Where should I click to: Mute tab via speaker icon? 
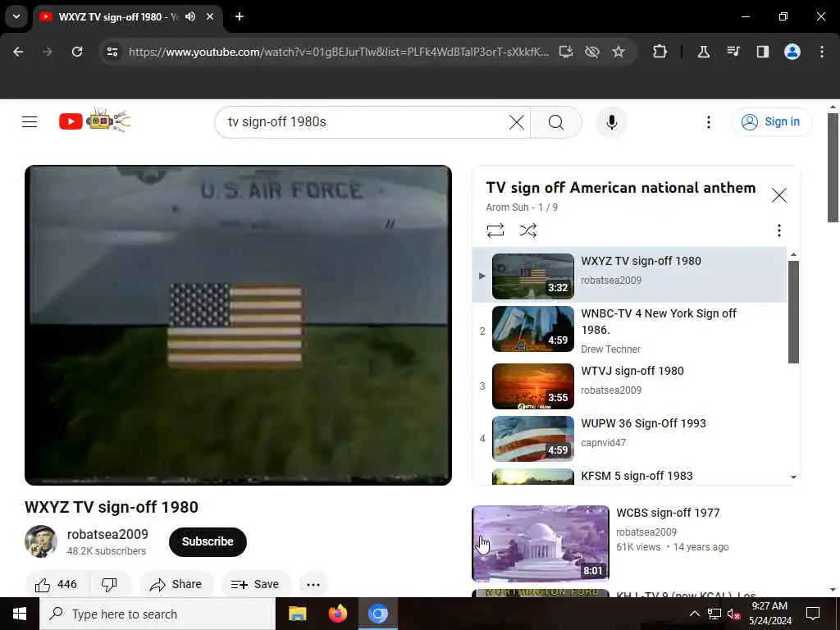pos(190,16)
